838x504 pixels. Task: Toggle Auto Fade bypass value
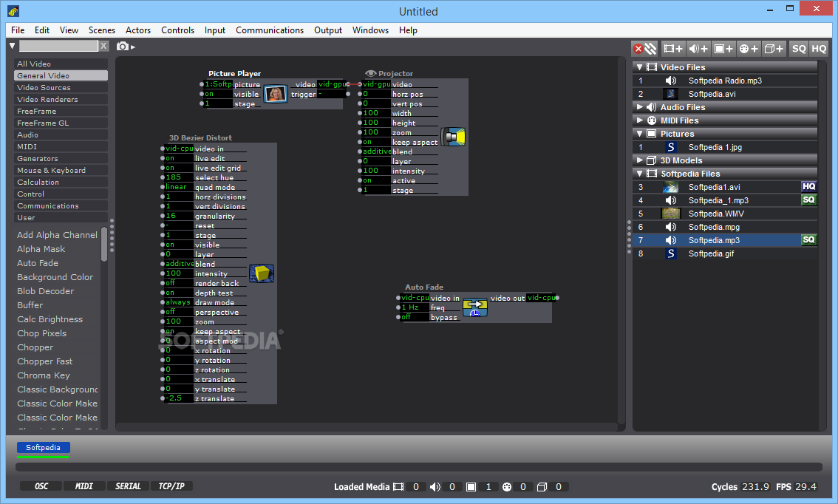click(415, 317)
